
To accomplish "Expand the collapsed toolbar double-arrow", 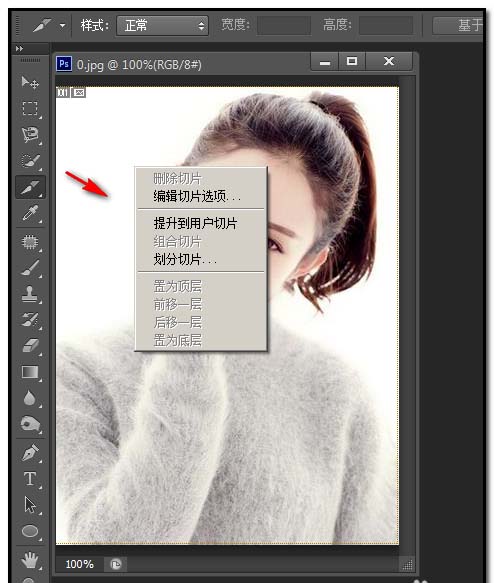I will tap(19, 48).
